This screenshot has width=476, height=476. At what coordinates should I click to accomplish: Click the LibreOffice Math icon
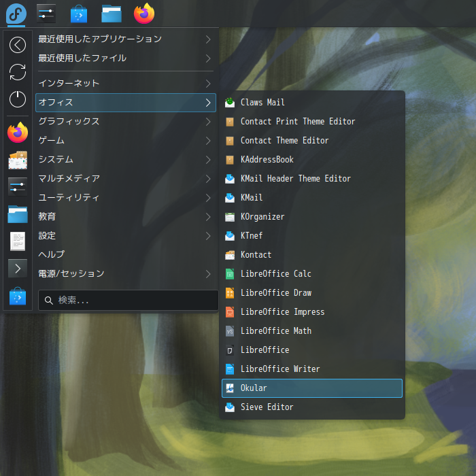[x=230, y=331]
